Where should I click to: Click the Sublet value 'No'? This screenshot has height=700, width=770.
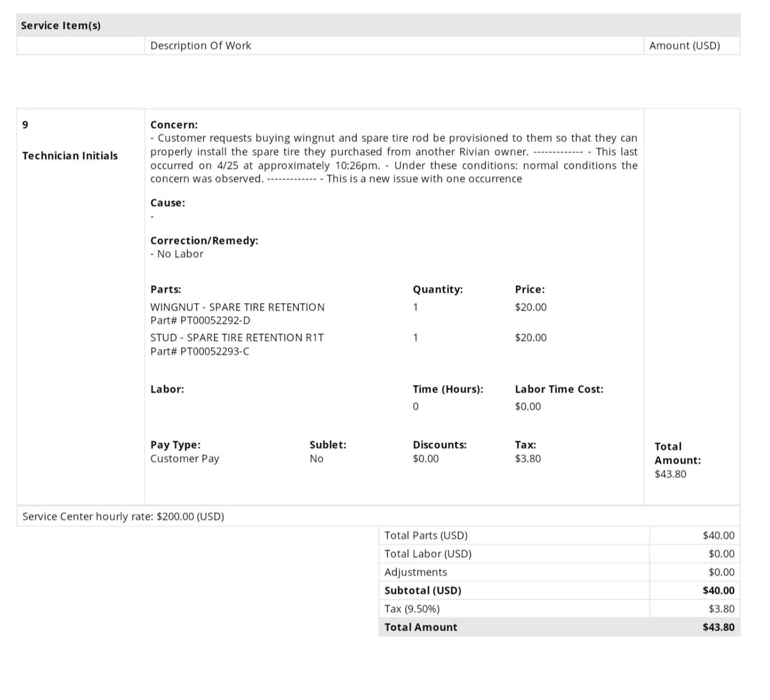click(317, 458)
